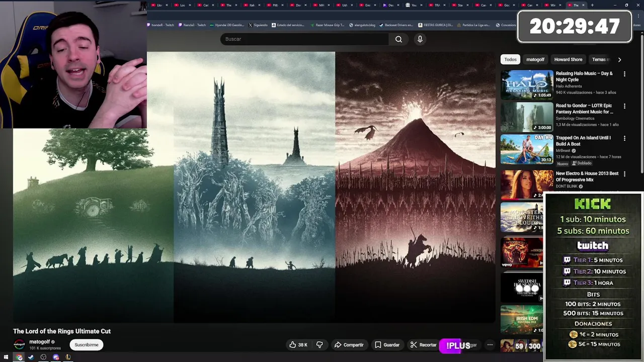Screen dimensions: 644x362
Task: Click DONT BLINK channel name
Action: pos(567,187)
